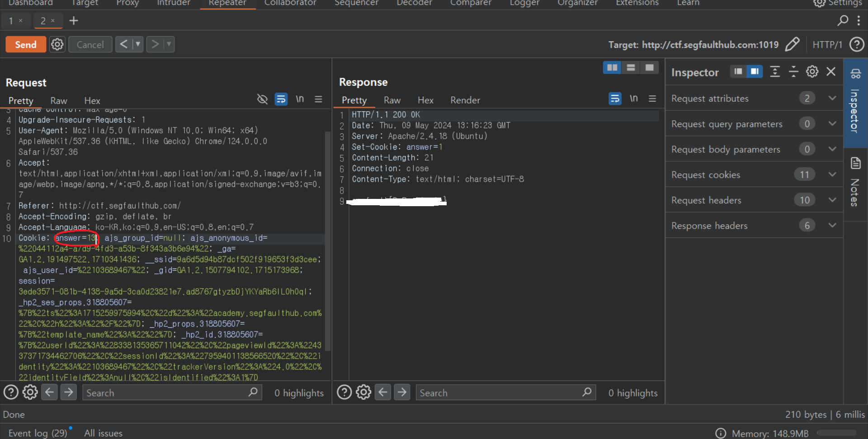868x439 pixels.
Task: Open response search help icon
Action: (x=344, y=392)
